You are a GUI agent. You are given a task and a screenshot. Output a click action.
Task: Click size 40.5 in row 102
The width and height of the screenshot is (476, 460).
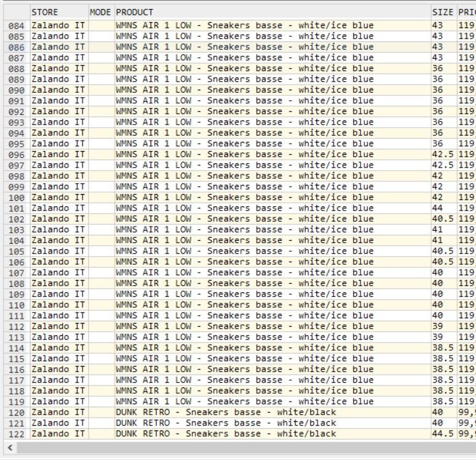coord(444,219)
